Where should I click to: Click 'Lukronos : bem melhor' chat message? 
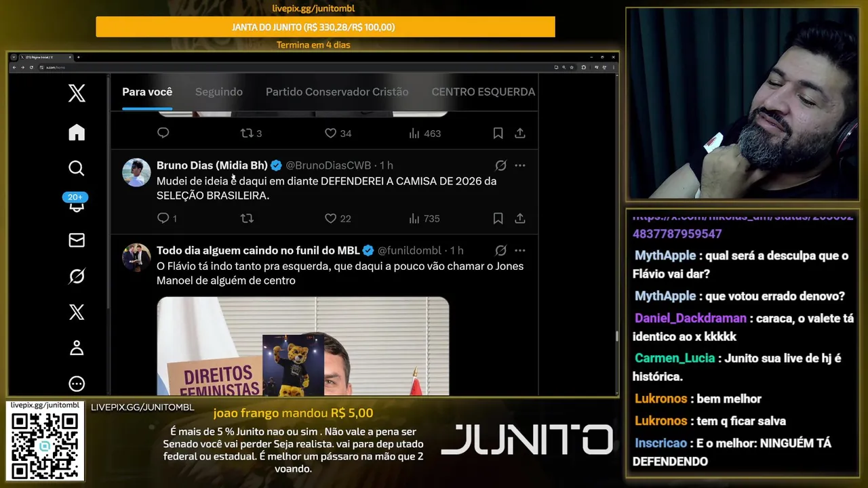(698, 399)
